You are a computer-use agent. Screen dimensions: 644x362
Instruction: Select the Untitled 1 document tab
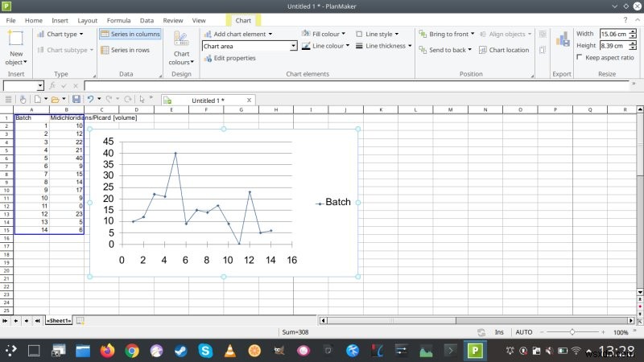point(208,101)
